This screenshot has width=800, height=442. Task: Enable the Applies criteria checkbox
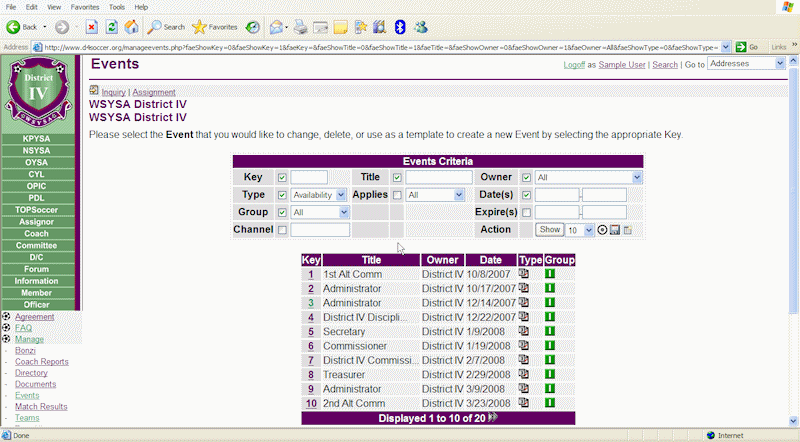click(x=397, y=195)
